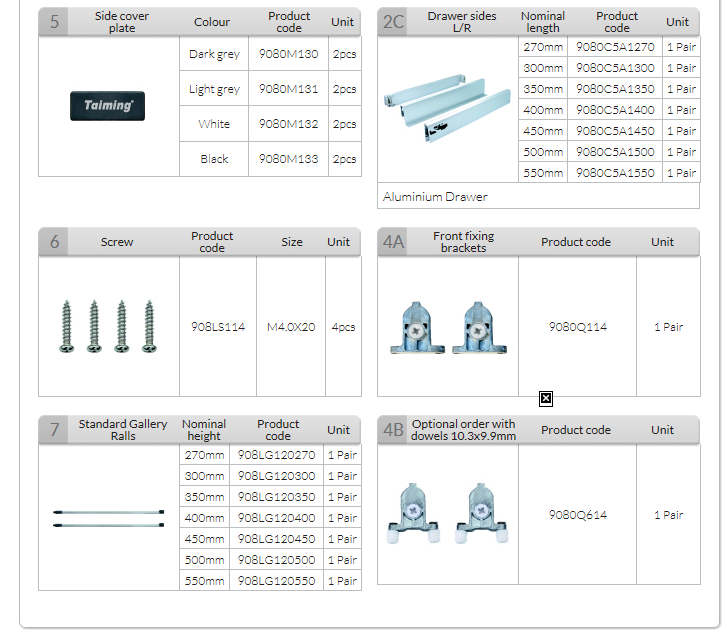Image resolution: width=727 pixels, height=638 pixels.
Task: Click the 'Side cover plate' section header
Action: [122, 22]
